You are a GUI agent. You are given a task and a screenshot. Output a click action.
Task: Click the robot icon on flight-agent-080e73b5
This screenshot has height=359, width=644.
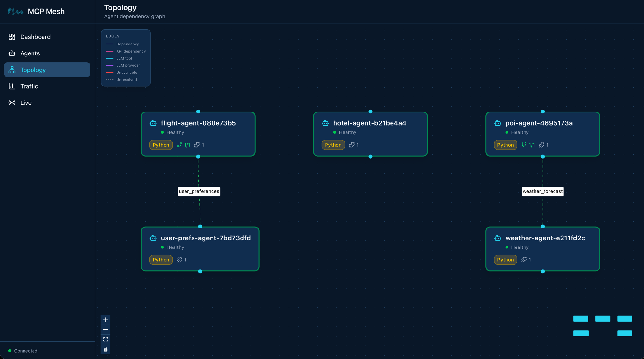point(153,123)
